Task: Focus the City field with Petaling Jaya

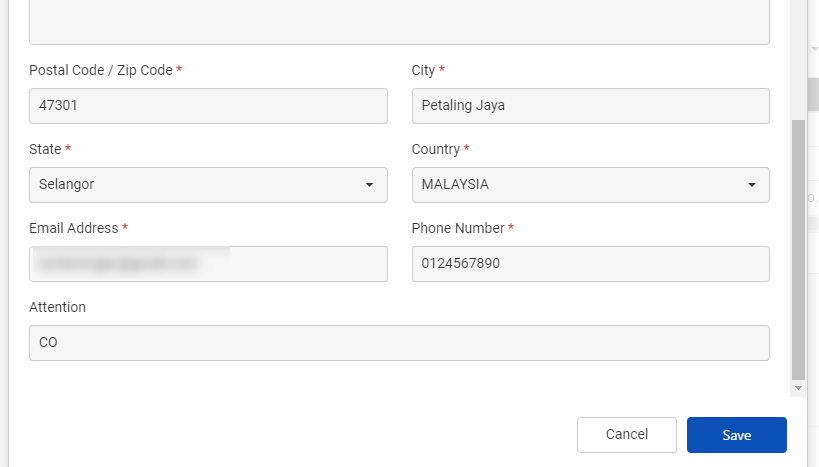Action: click(591, 106)
